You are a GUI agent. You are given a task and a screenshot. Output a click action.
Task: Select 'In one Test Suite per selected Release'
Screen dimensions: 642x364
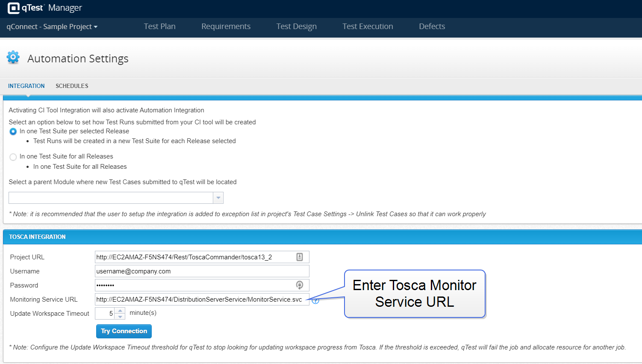click(x=13, y=132)
